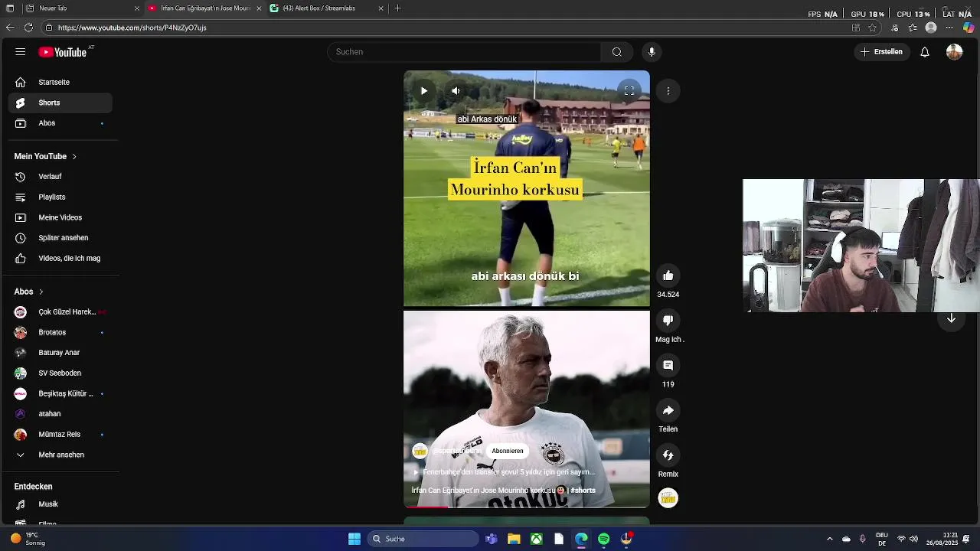Open the comments showing 119

(668, 366)
